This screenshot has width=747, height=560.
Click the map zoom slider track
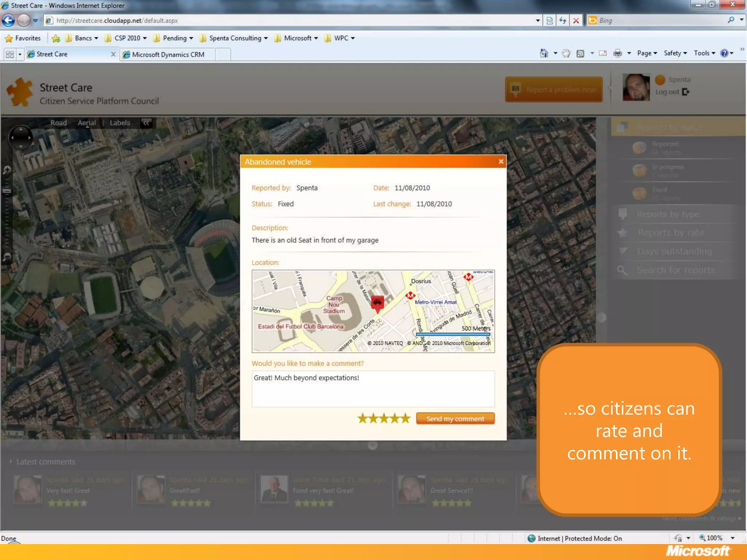click(x=7, y=215)
